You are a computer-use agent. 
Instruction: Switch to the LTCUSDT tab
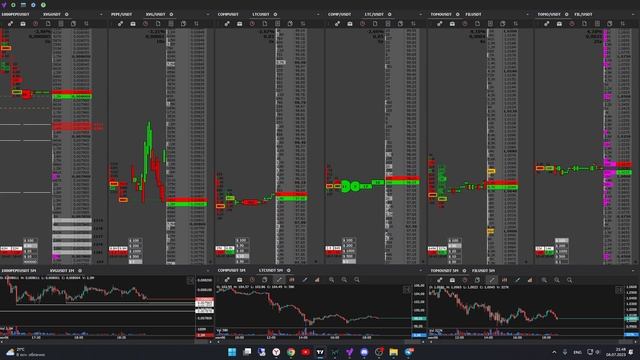261,14
